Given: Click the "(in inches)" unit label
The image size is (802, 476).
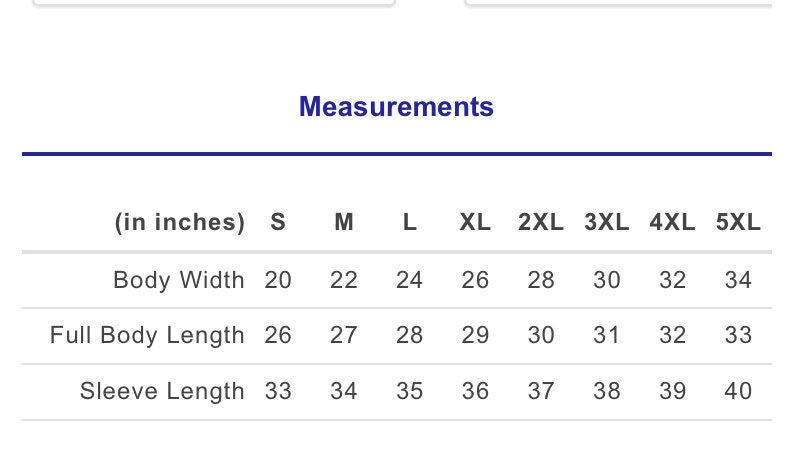Looking at the screenshot, I should coord(180,223).
